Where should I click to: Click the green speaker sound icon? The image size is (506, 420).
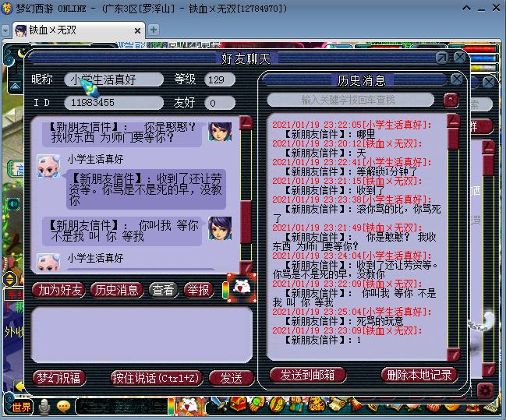click(x=13, y=204)
